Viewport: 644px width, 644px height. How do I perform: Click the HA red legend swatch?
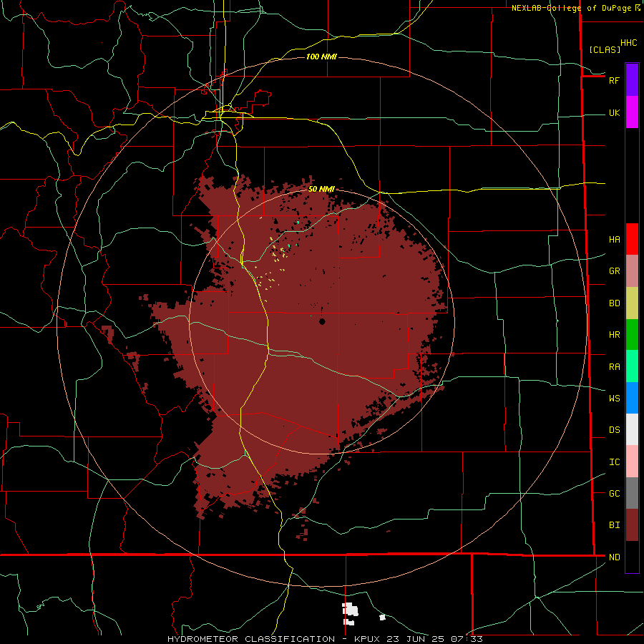point(632,239)
